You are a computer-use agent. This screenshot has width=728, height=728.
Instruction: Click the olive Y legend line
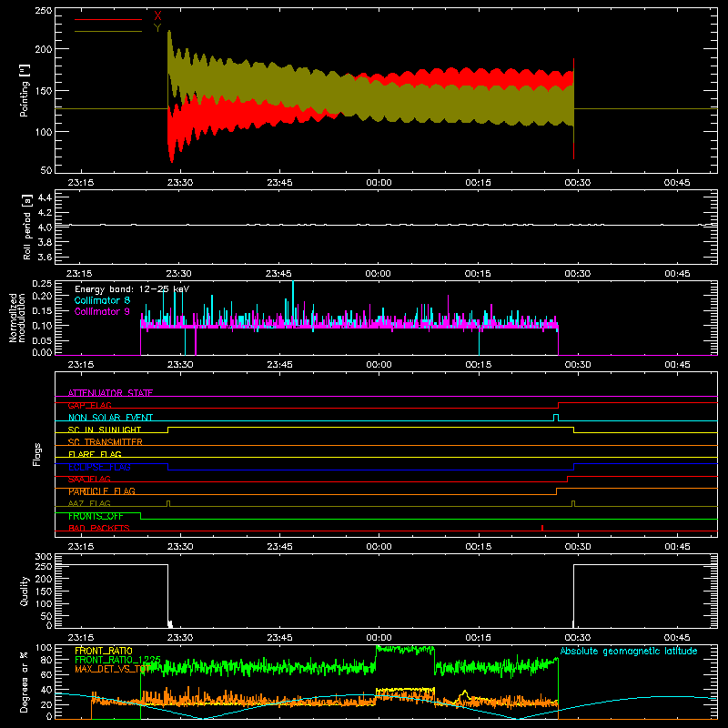click(x=108, y=31)
